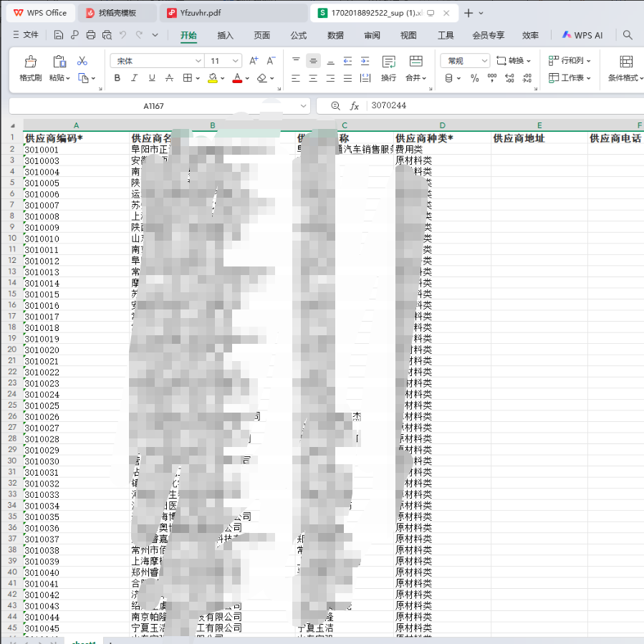Open the Worksheet (工作表) dropdown
The image size is (644, 644).
[569, 77]
